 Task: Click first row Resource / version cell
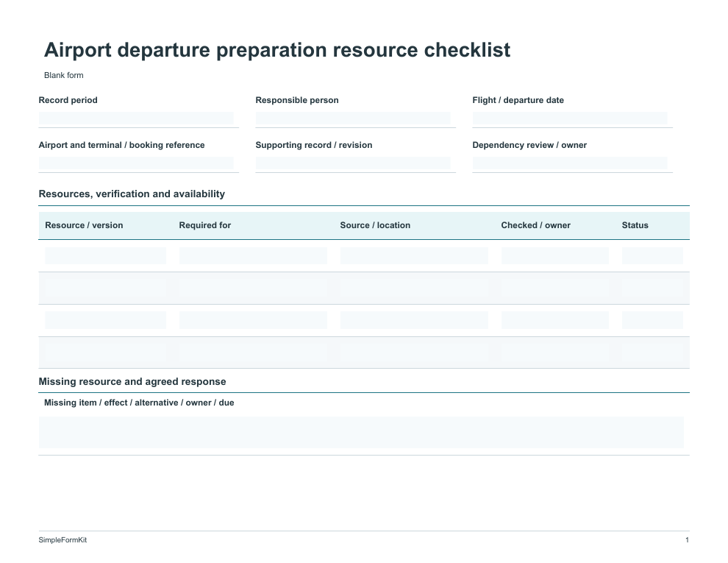click(105, 255)
